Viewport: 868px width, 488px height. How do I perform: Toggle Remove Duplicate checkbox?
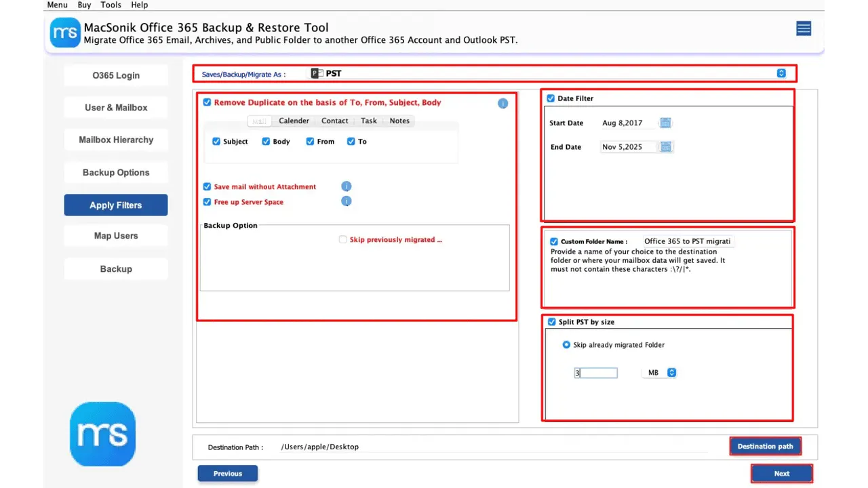(x=207, y=102)
